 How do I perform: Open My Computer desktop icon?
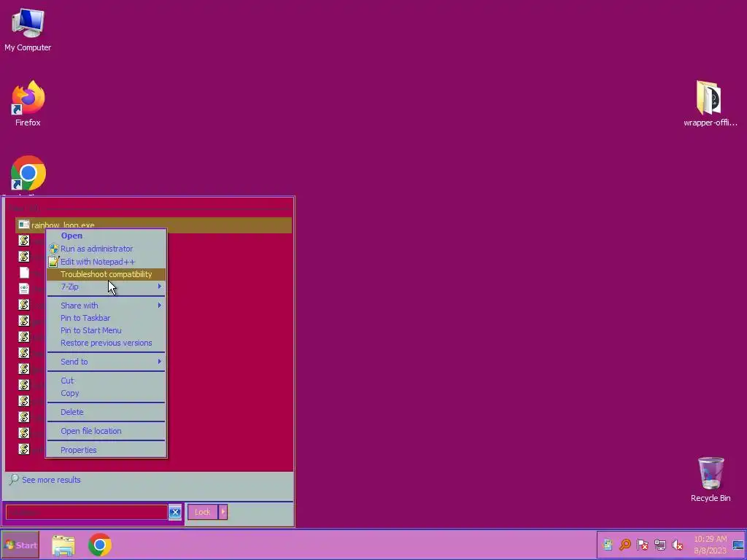click(28, 29)
